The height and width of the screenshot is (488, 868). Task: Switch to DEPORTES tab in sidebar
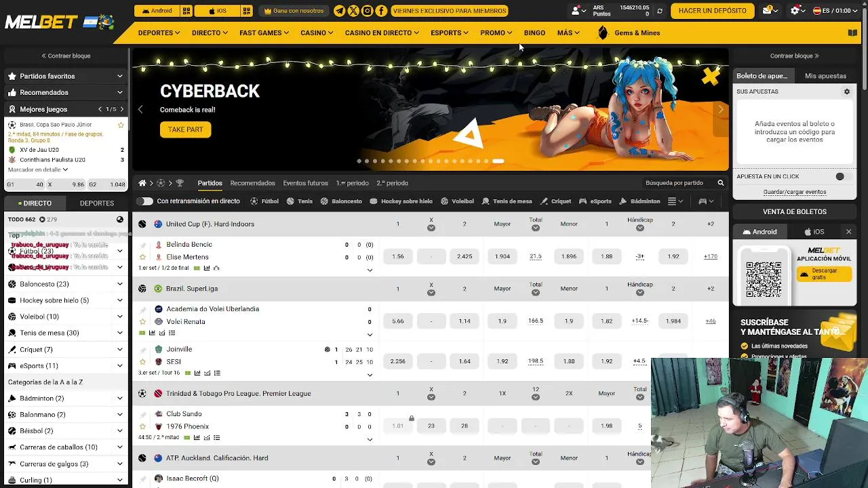click(x=97, y=203)
